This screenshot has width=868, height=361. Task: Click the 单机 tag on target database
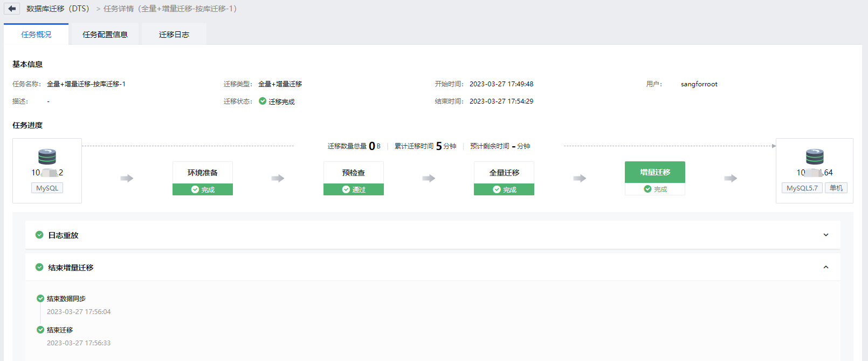pos(836,188)
